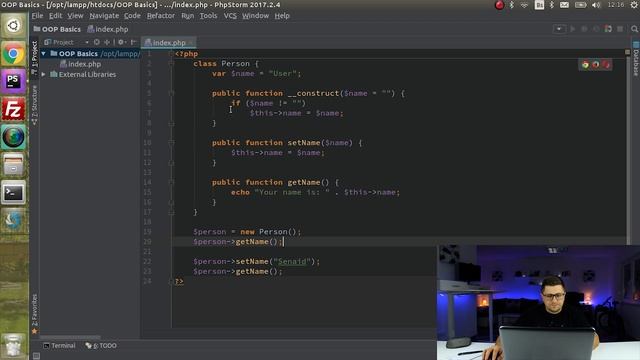Click Search Everywhere magnifier icon

pos(634,29)
